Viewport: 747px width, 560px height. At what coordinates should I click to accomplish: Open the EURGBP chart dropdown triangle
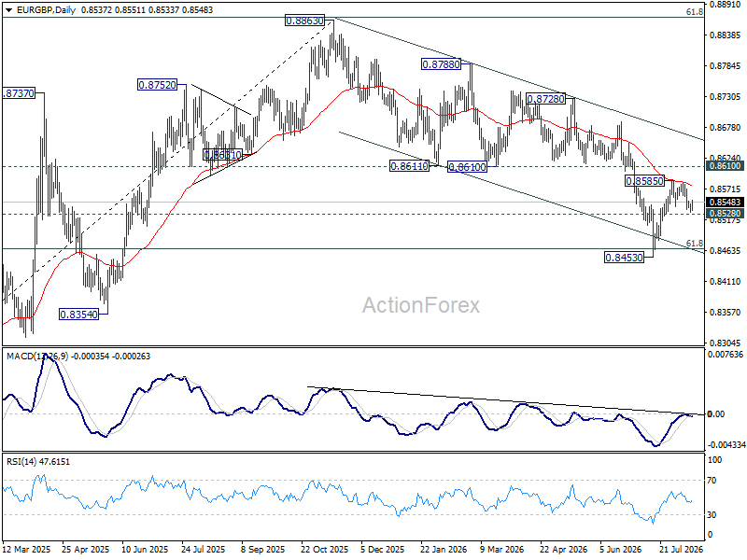pos(8,10)
